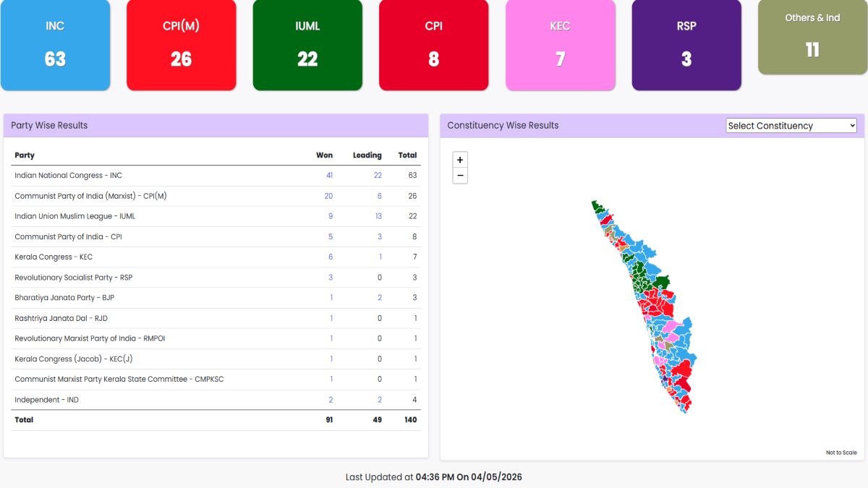The width and height of the screenshot is (868, 488).
Task: Select Kerala Congress (Jacob) - KEC(J) text
Action: [74, 359]
